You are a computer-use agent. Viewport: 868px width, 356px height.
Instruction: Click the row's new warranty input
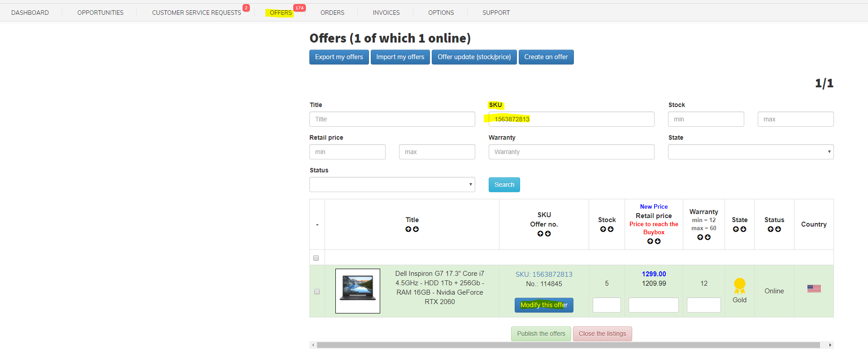(704, 305)
